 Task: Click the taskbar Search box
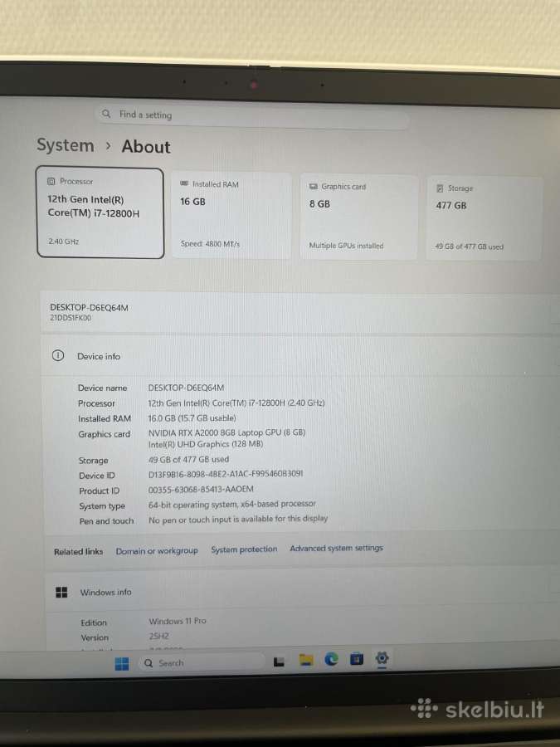pos(201,662)
